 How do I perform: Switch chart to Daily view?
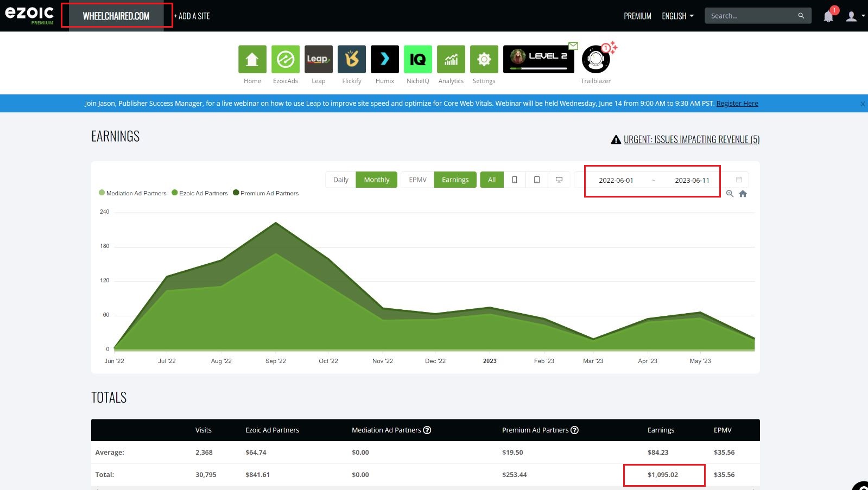pos(341,180)
